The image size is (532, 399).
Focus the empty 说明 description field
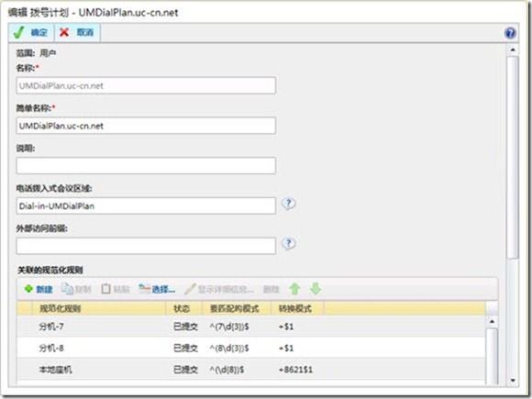(x=146, y=166)
